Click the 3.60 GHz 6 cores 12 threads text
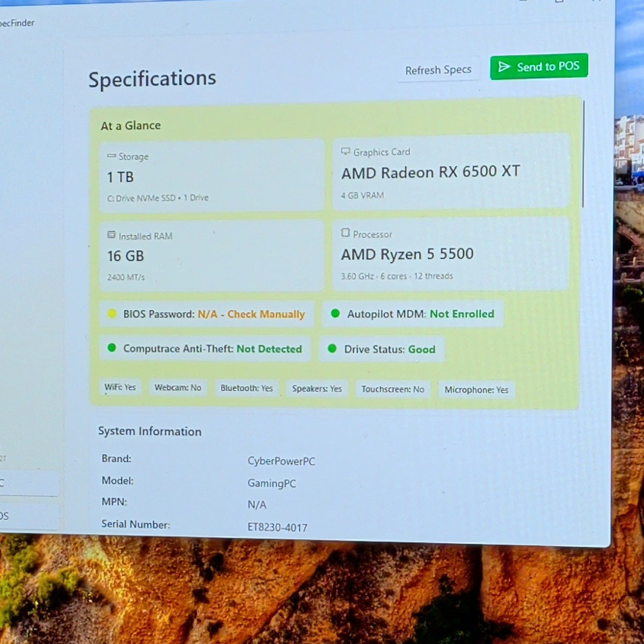The image size is (644, 644). click(397, 276)
